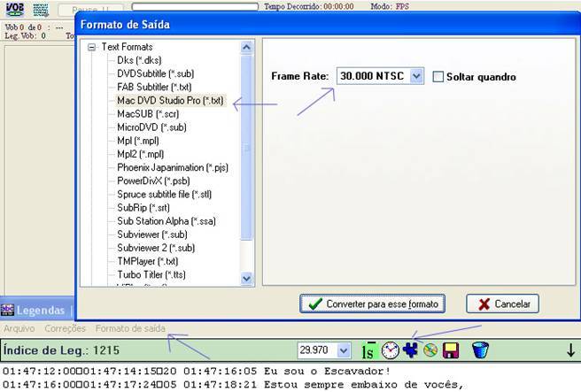This screenshot has height=392, width=581.
Task: Click the Frame Rate: label
Action: coord(299,76)
